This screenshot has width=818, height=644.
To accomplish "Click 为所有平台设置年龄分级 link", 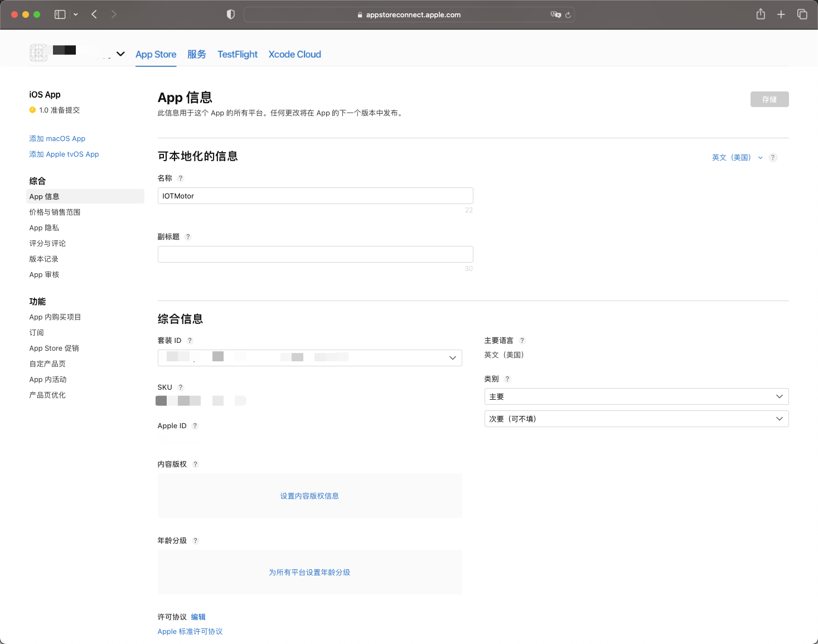I will (x=309, y=573).
